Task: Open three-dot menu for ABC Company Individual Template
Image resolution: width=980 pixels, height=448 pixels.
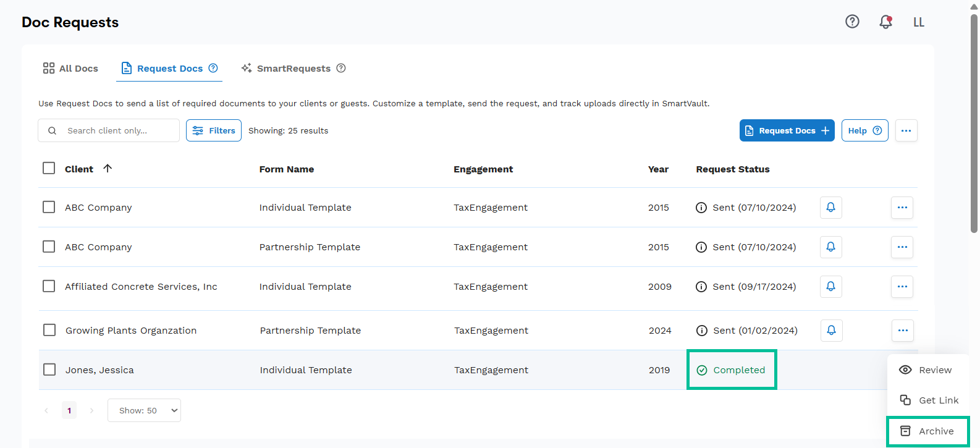Action: 902,208
